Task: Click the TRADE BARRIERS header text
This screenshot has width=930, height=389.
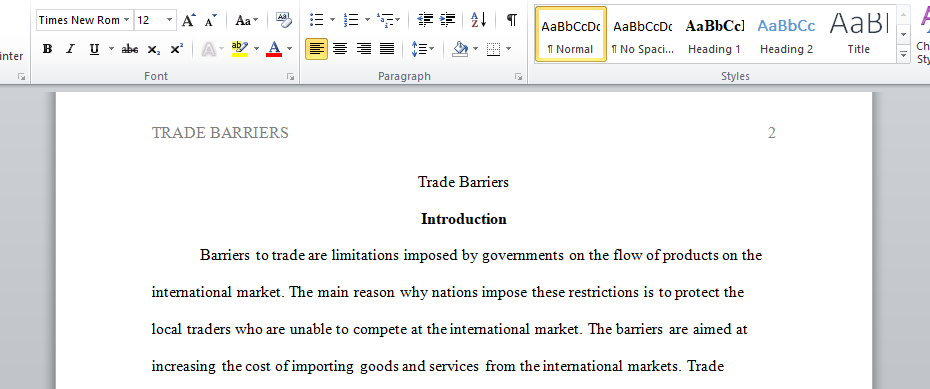Action: coord(220,133)
